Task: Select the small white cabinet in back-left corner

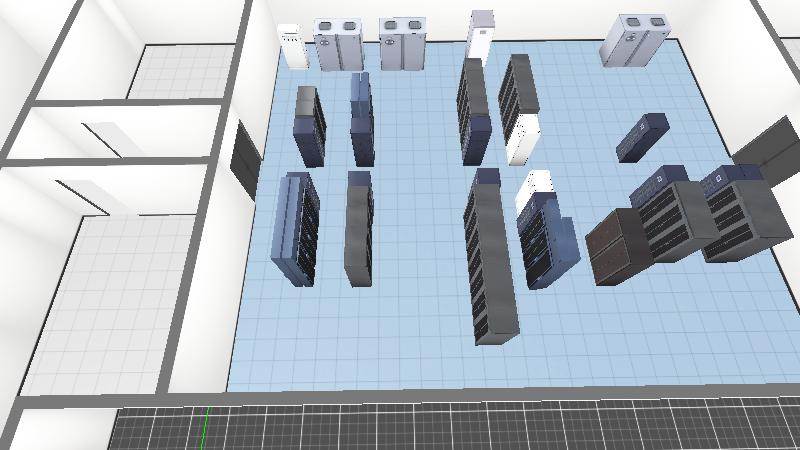Action: (292, 46)
